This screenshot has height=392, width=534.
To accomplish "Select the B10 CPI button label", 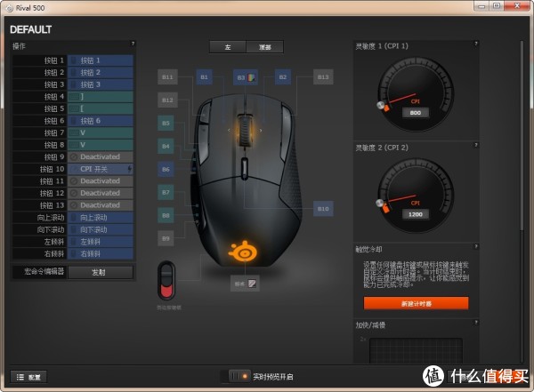I will coord(323,209).
